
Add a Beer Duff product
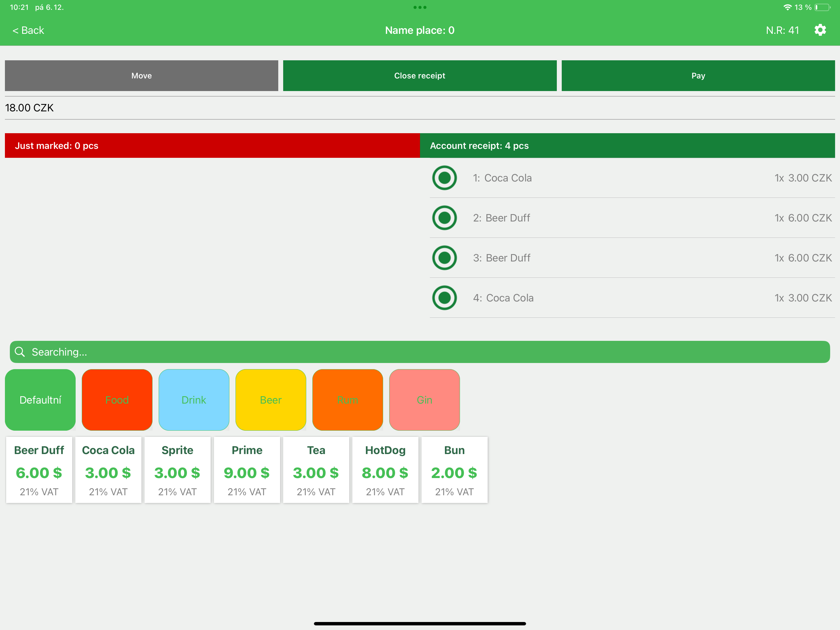pos(39,470)
